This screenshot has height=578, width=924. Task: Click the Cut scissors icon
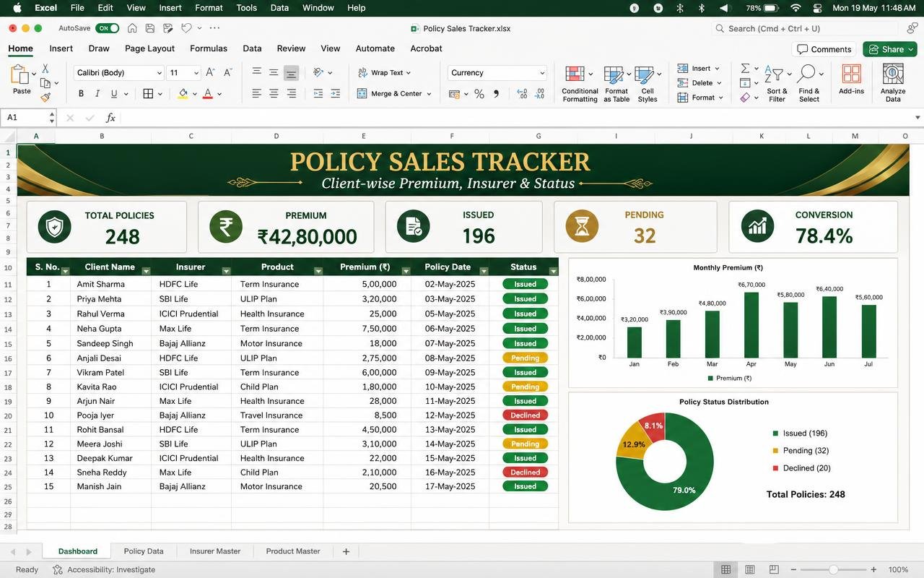[45, 69]
